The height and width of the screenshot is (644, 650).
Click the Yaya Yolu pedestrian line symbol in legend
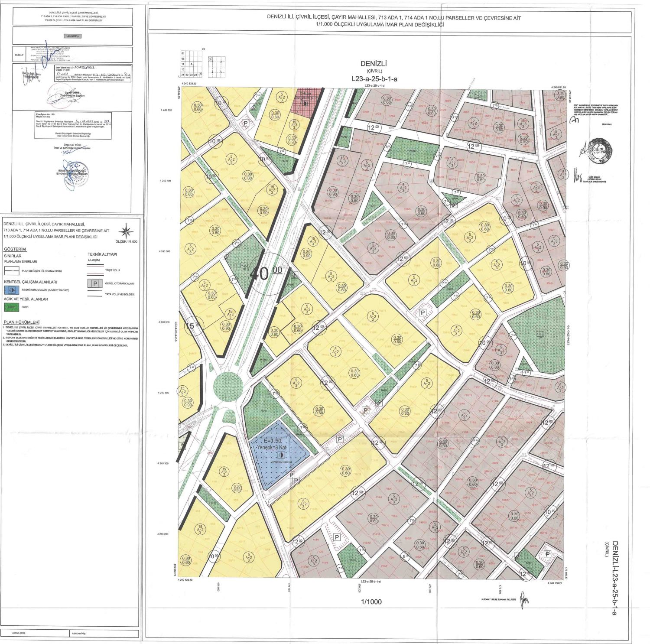pyautogui.click(x=95, y=295)
